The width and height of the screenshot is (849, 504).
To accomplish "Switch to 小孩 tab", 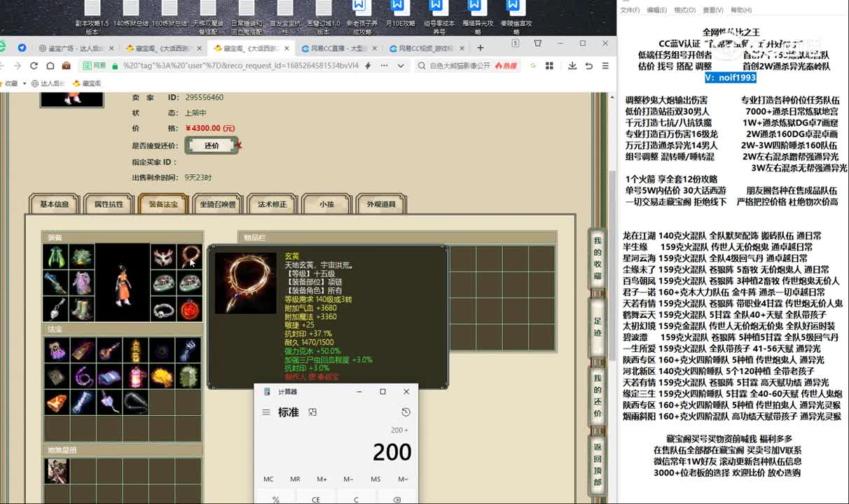I will (x=326, y=204).
